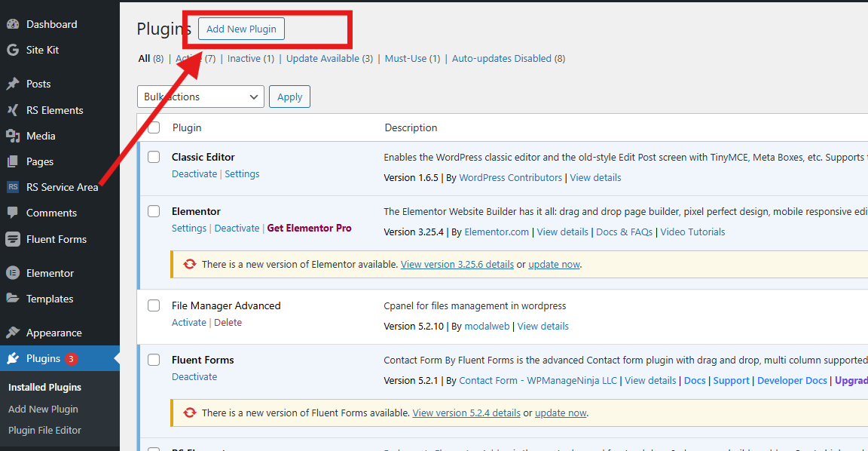The image size is (868, 451).
Task: Click the Plugins update count badge
Action: click(x=71, y=359)
